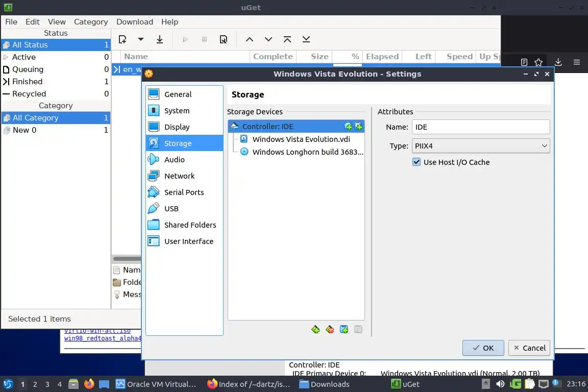
Task: Open the Audio settings page
Action: [x=184, y=159]
